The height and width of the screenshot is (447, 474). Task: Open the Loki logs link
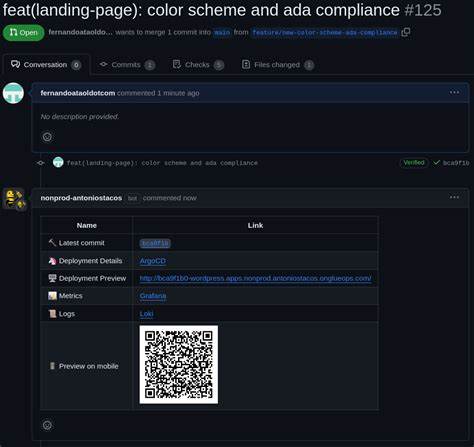coord(146,314)
